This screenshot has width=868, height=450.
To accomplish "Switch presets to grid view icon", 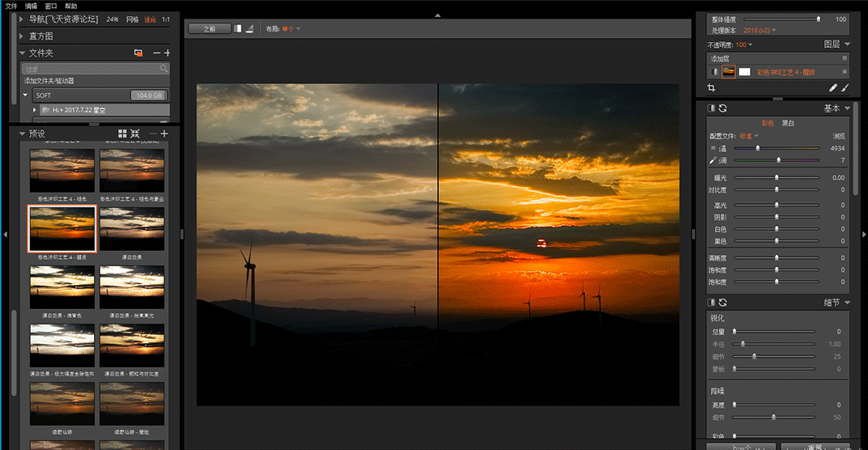I will pyautogui.click(x=122, y=134).
